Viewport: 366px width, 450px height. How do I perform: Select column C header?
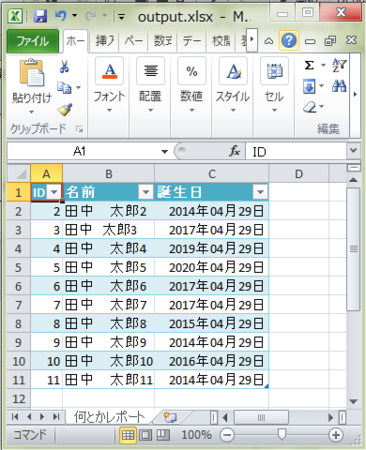click(x=212, y=174)
